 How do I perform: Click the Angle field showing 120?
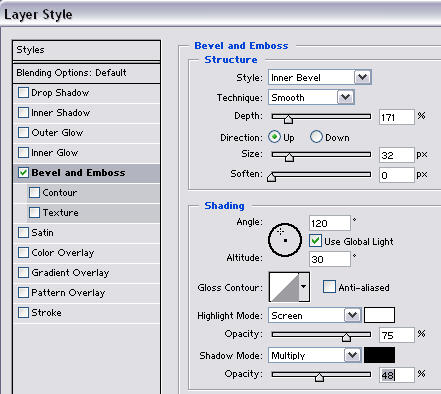330,223
